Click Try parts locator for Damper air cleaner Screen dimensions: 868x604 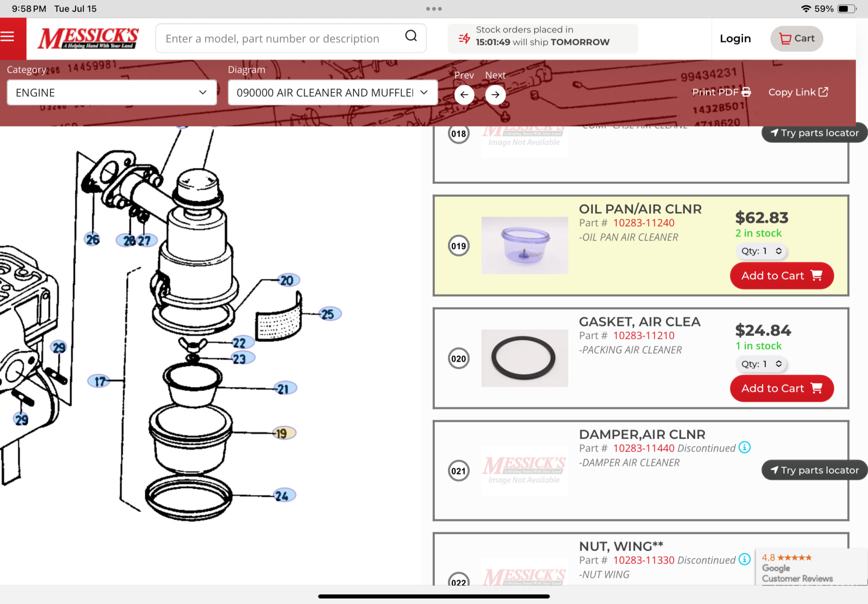(x=814, y=470)
